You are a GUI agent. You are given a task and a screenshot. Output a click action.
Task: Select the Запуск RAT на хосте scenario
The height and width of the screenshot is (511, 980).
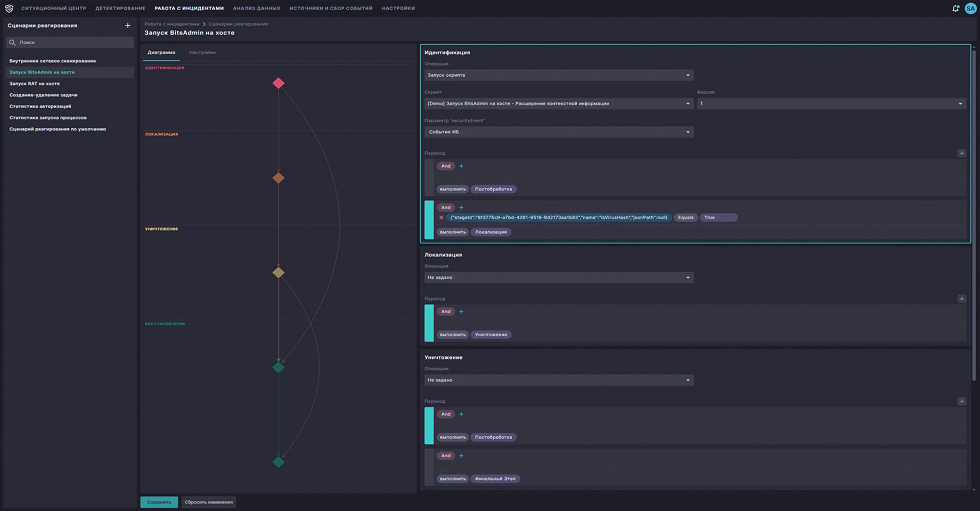coord(35,84)
